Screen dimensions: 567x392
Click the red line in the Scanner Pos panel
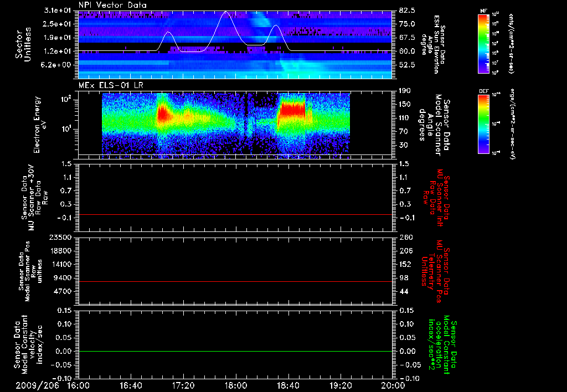point(235,281)
